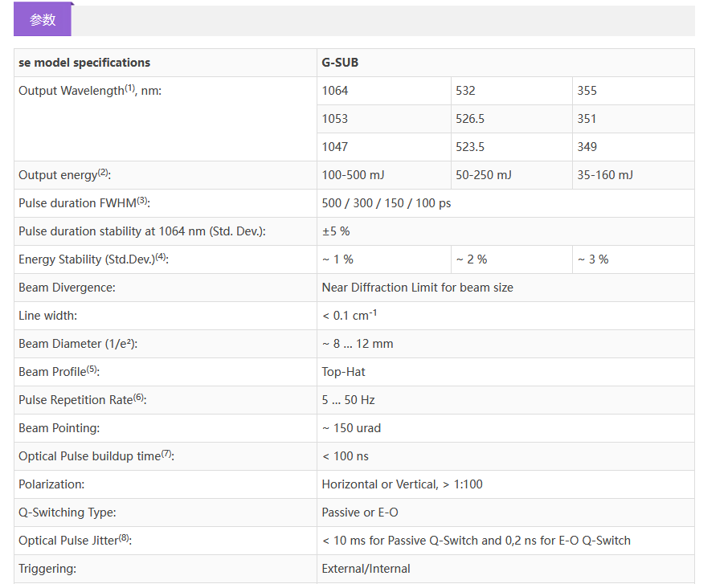Select the 'Passive or E-O' Q-Switching value
This screenshot has height=584, width=728.
click(x=360, y=513)
